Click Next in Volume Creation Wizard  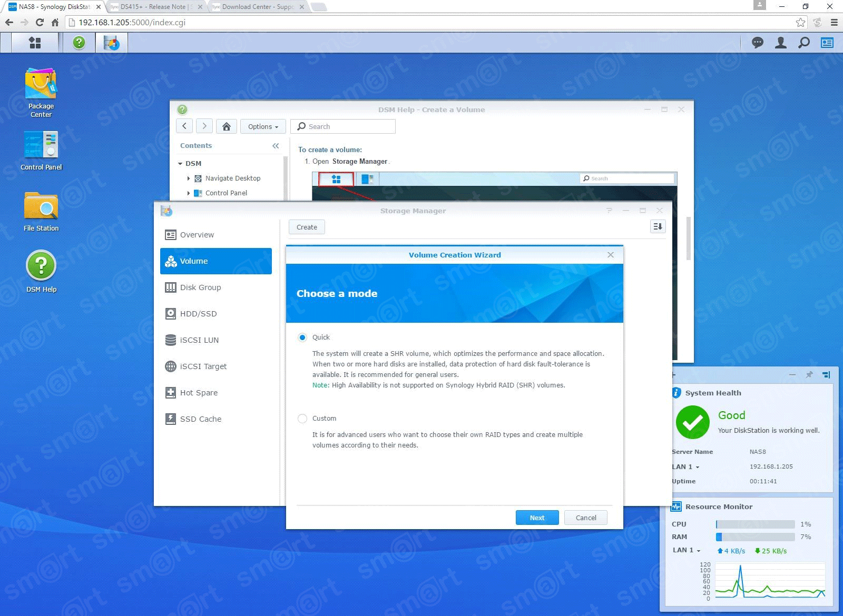(537, 518)
